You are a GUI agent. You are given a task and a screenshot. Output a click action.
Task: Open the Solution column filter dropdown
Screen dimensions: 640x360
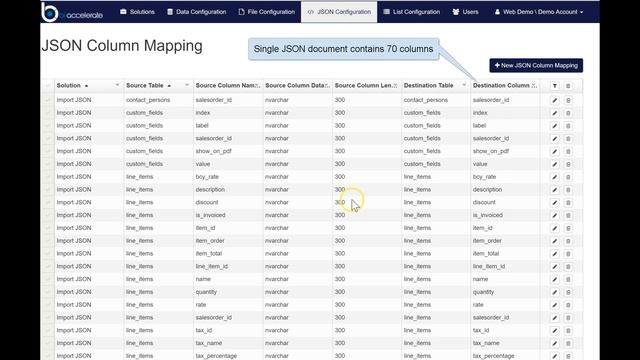[x=117, y=85]
